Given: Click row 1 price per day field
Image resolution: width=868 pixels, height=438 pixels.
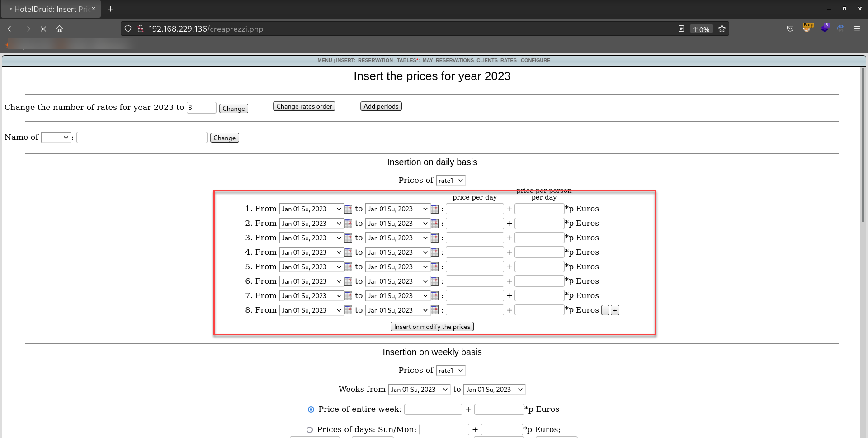Looking at the screenshot, I should (x=475, y=209).
